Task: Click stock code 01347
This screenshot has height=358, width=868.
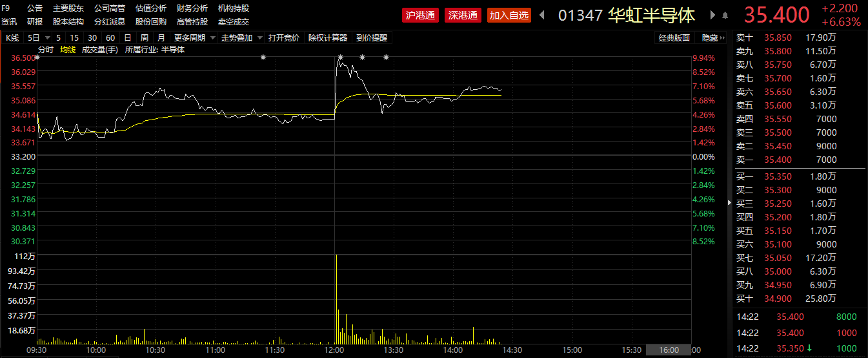Action: (x=580, y=15)
